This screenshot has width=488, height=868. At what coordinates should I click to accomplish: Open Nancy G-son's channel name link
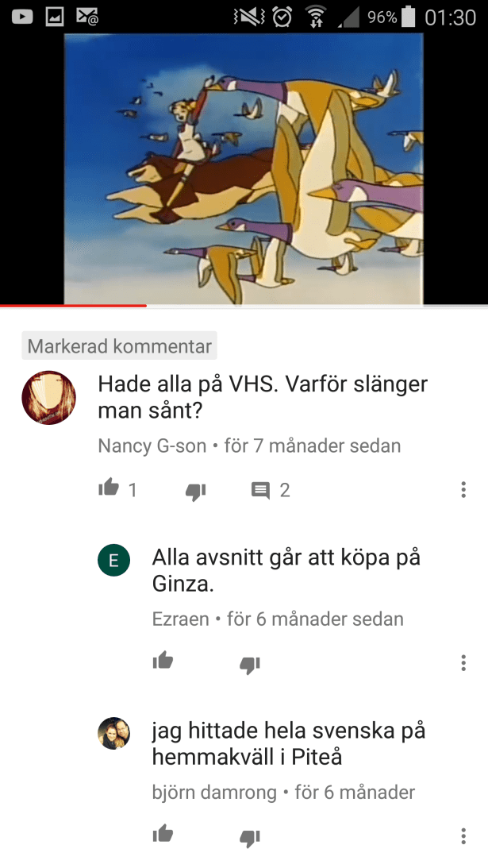coord(152,446)
